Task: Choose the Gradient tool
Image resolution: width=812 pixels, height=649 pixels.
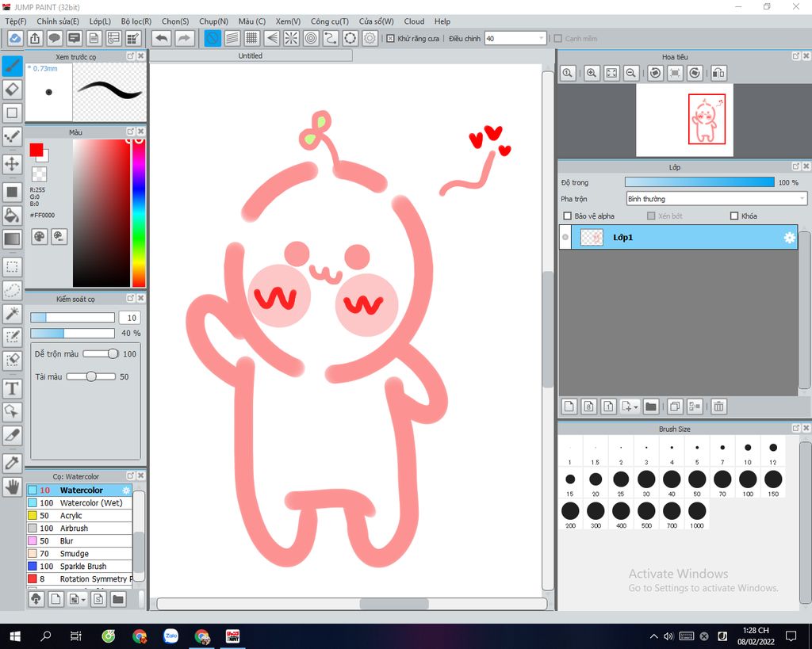Action: click(x=13, y=239)
